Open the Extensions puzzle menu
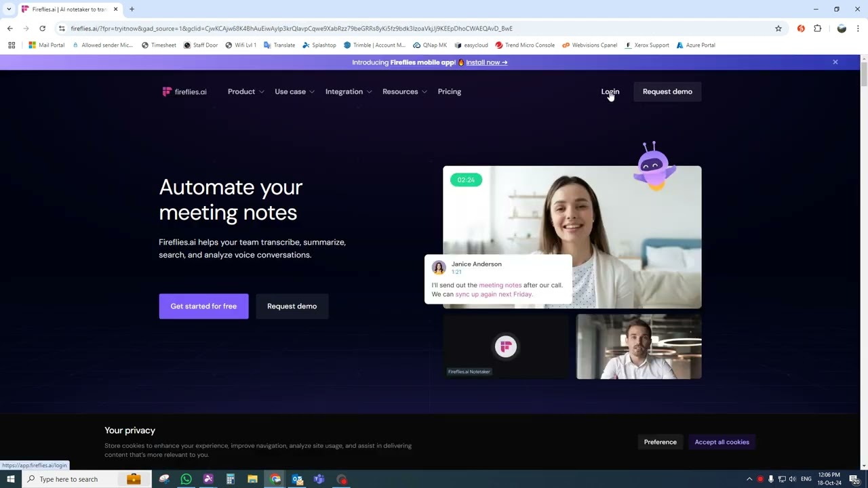The width and height of the screenshot is (868, 488). [817, 28]
